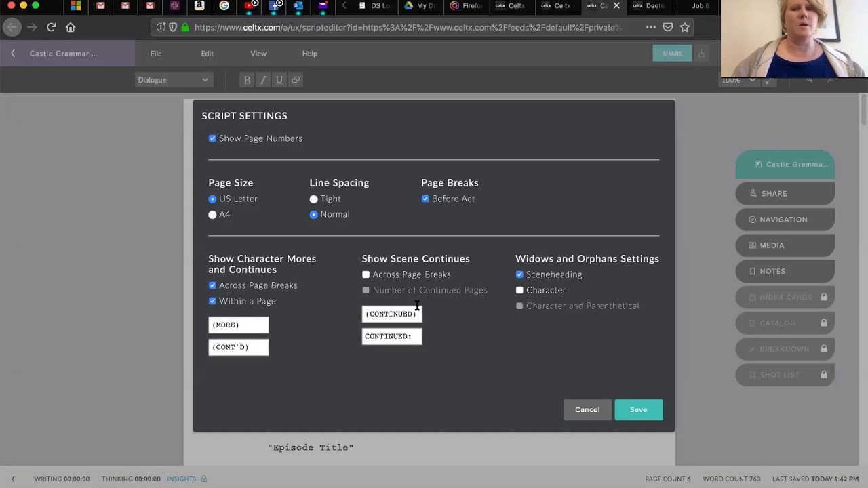Switch to the My Drive browser tab
The image size is (868, 488).
point(420,5)
